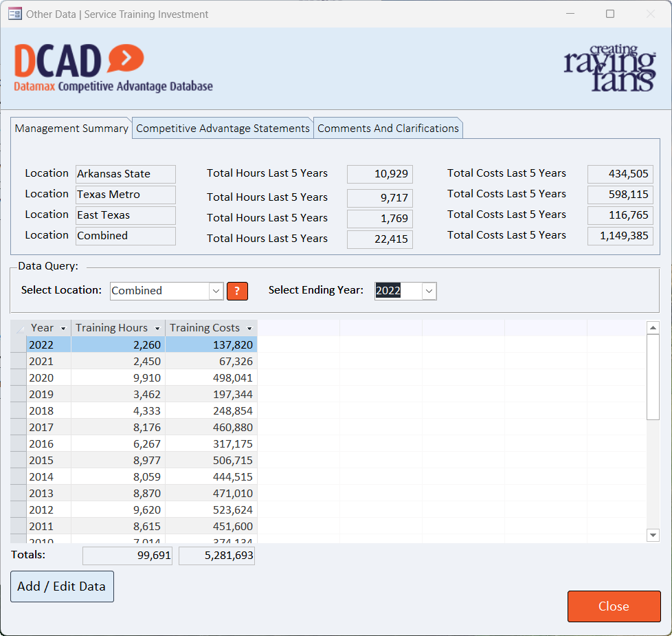Maximize the Service Training Investment window
The height and width of the screenshot is (636, 672).
click(609, 14)
